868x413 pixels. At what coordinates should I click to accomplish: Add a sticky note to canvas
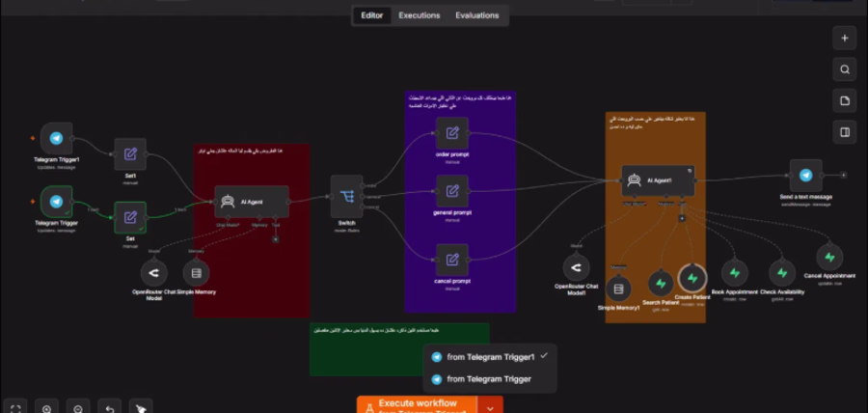point(845,101)
